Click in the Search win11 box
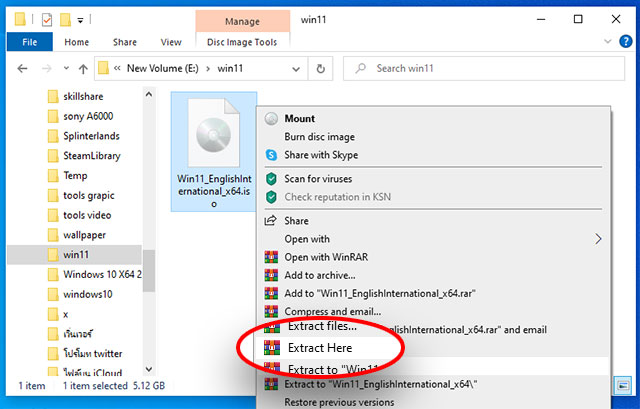Screen dimensions: 640x409 pyautogui.click(x=484, y=69)
